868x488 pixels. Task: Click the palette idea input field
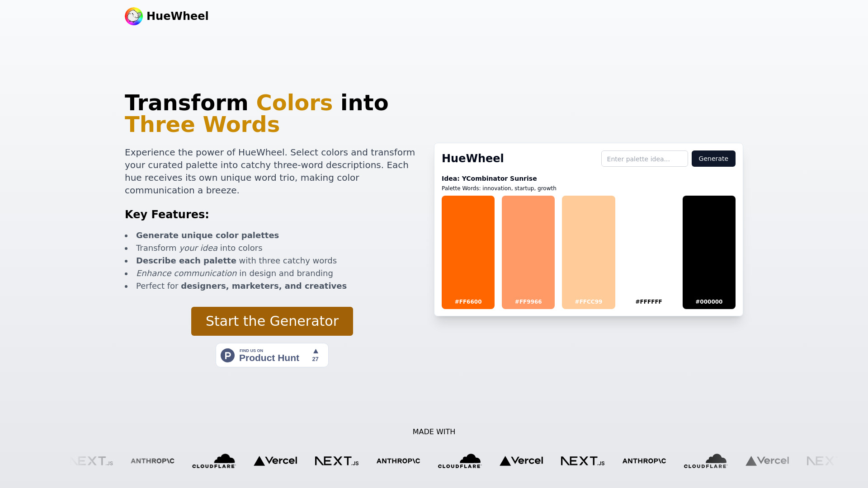click(644, 159)
